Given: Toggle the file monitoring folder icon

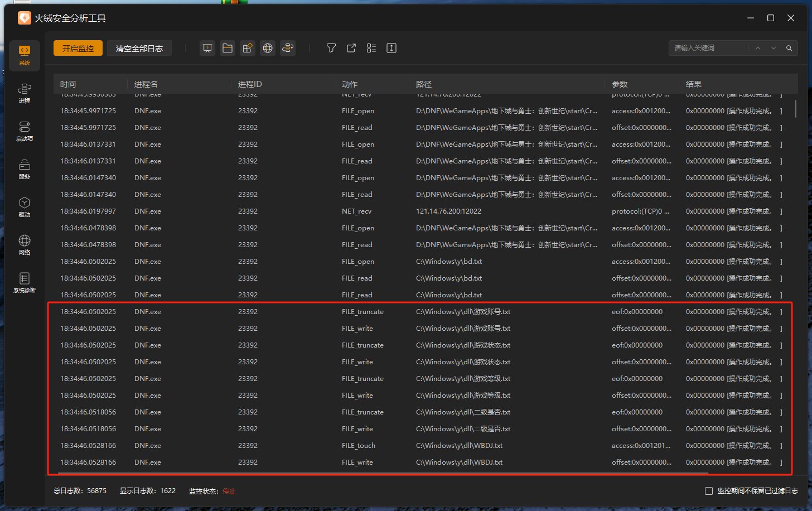Looking at the screenshot, I should (228, 48).
